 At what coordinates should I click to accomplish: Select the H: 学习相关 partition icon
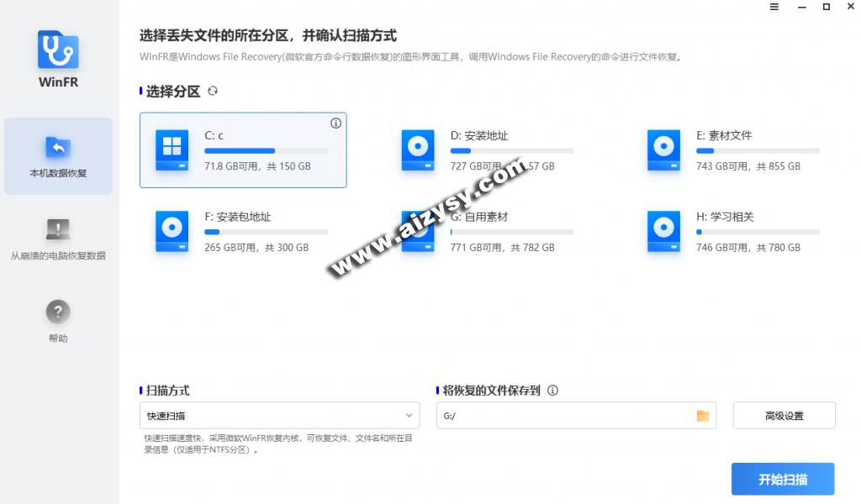pyautogui.click(x=663, y=232)
